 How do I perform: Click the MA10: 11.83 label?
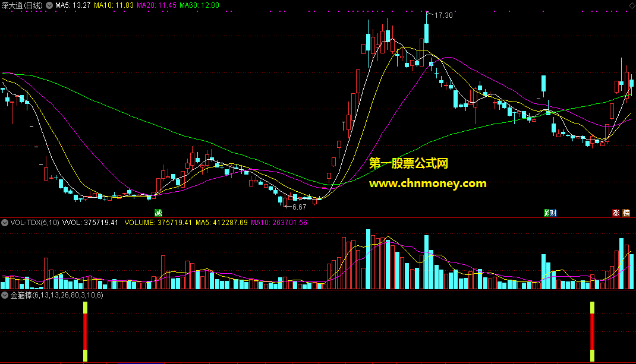[x=114, y=5]
